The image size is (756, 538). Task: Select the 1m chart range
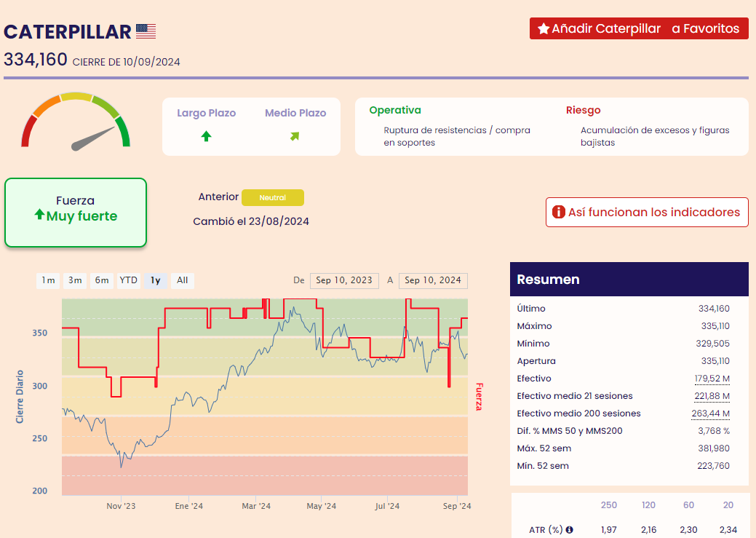pos(48,280)
